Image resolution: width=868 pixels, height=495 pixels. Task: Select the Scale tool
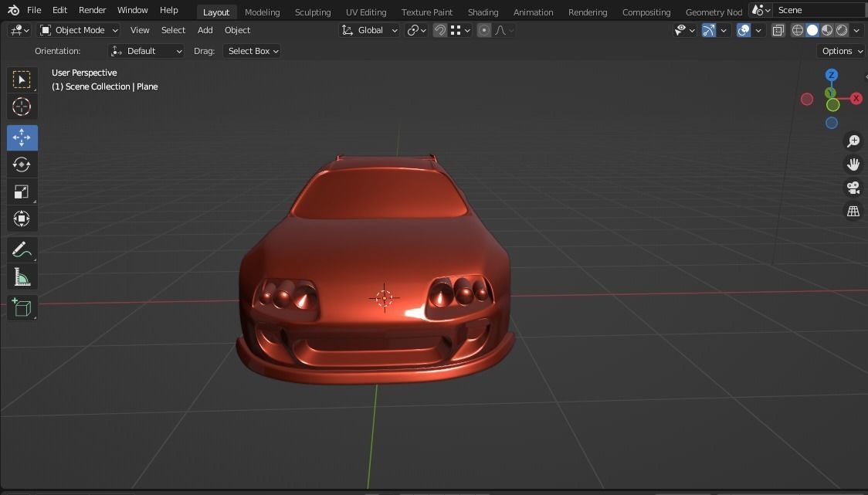pos(22,192)
